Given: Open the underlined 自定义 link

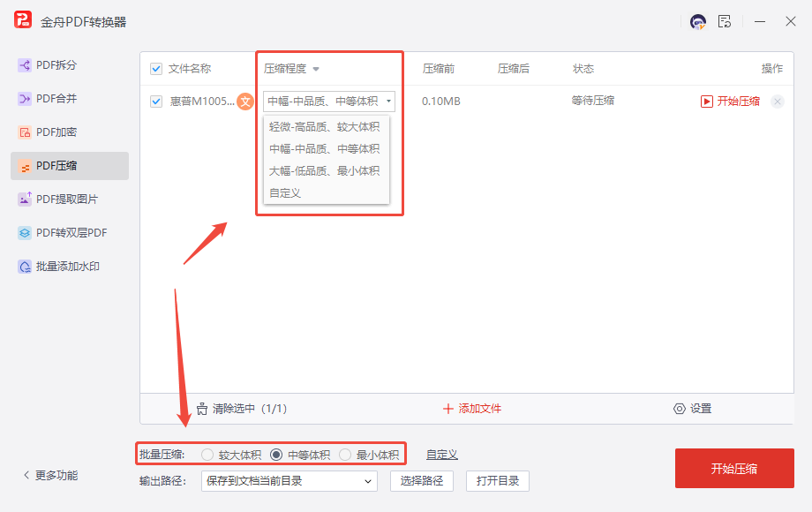Looking at the screenshot, I should click(441, 455).
